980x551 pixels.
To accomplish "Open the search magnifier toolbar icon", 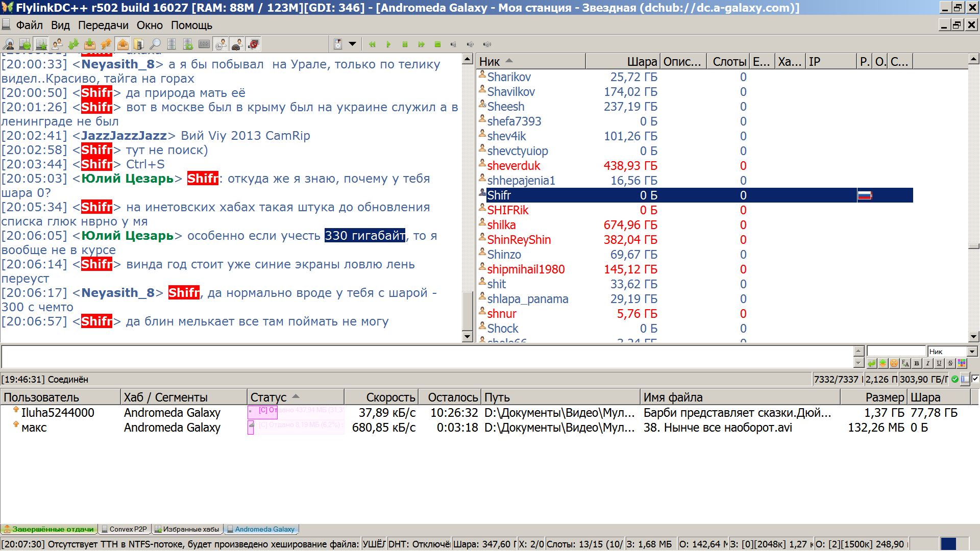I will pos(155,44).
